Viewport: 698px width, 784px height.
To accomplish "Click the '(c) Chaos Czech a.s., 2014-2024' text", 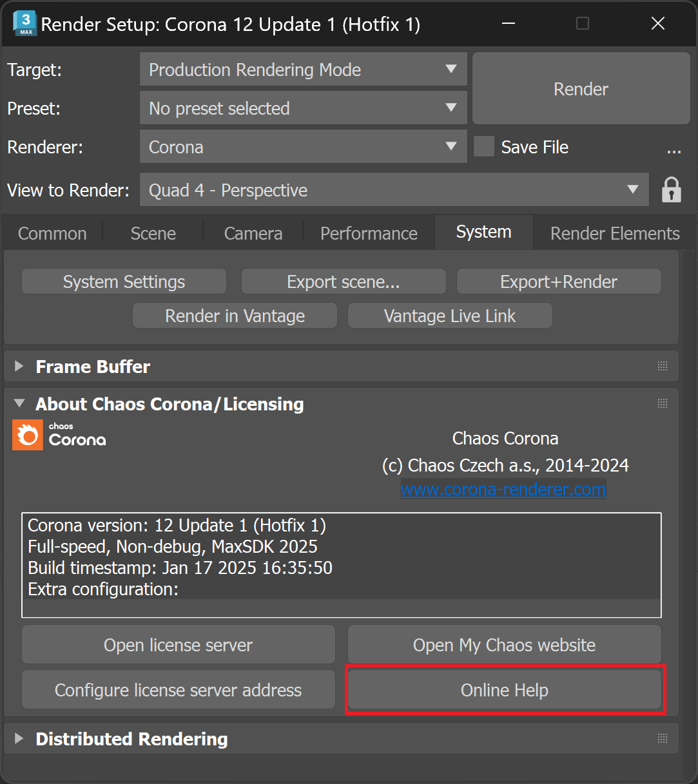I will pyautogui.click(x=505, y=465).
